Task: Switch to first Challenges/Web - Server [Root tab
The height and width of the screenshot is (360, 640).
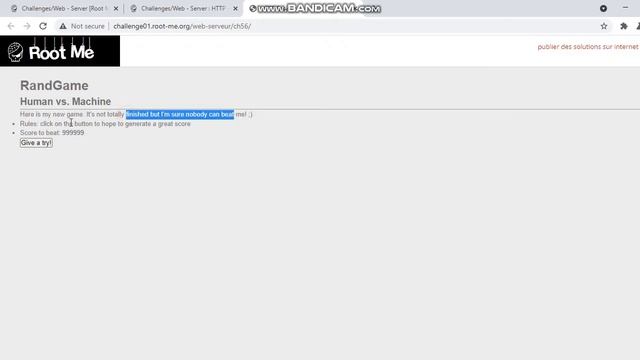Action: point(64,8)
